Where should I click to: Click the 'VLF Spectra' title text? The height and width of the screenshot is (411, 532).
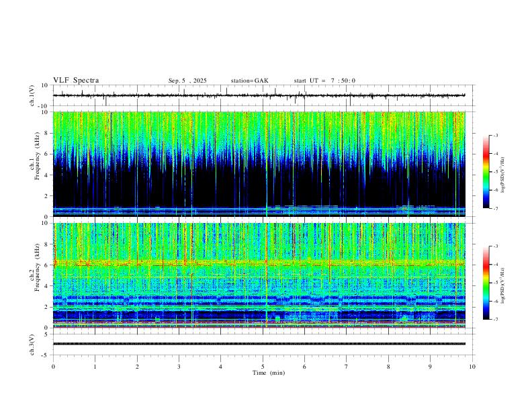point(76,81)
